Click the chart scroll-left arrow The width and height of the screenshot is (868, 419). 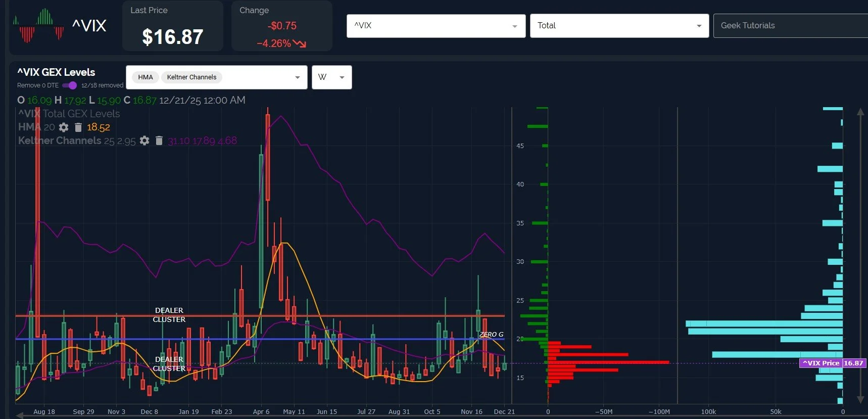click(20, 415)
